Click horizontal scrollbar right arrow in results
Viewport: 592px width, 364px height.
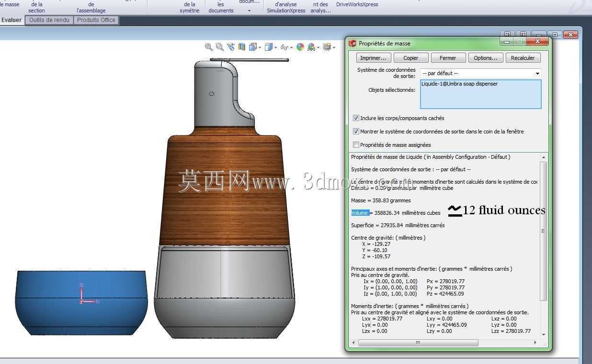535,342
